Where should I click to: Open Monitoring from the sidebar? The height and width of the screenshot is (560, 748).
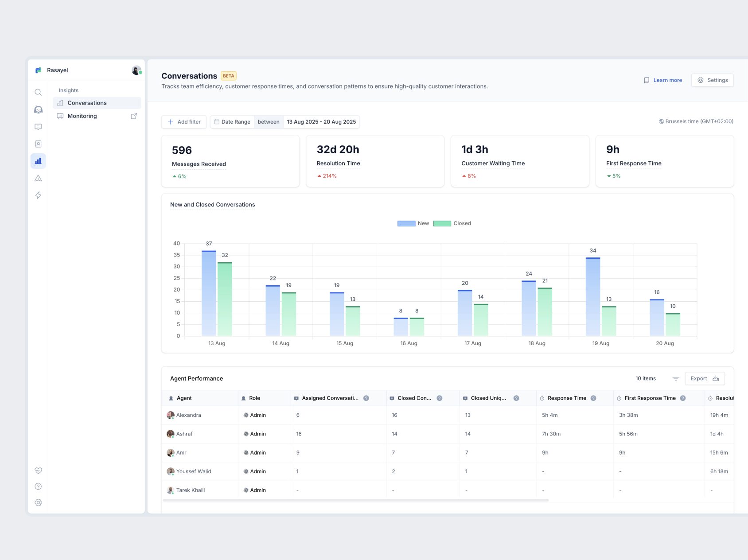tap(82, 116)
